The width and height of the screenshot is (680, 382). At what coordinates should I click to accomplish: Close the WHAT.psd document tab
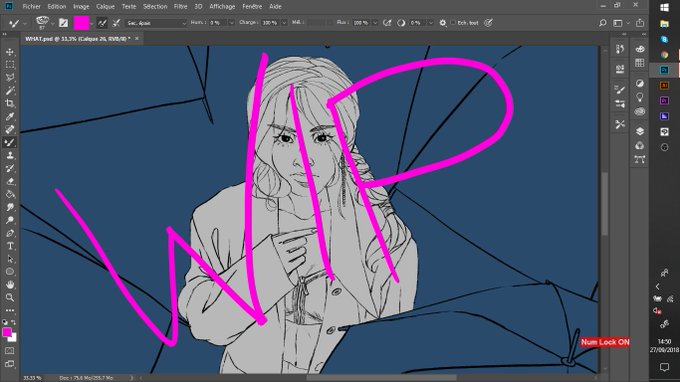137,39
